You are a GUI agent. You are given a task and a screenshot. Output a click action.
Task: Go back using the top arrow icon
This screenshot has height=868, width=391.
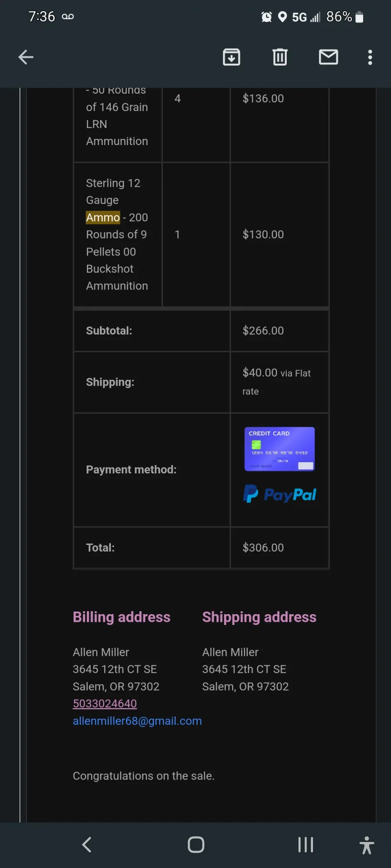pos(26,57)
